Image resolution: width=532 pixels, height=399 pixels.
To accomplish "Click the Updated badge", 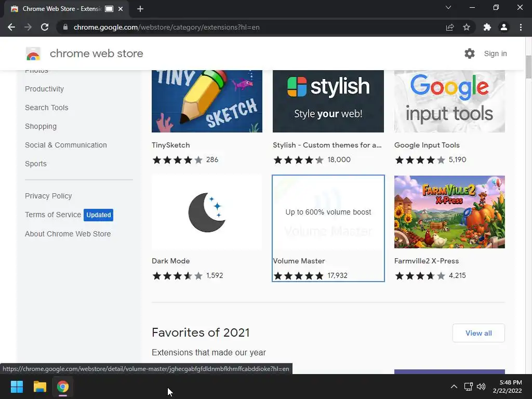I will [98, 215].
